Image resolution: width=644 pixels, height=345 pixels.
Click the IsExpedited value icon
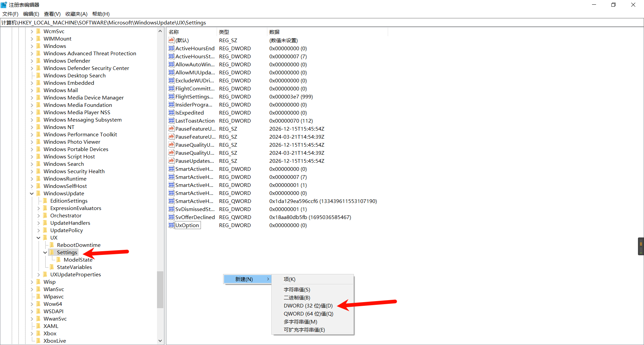tap(171, 113)
